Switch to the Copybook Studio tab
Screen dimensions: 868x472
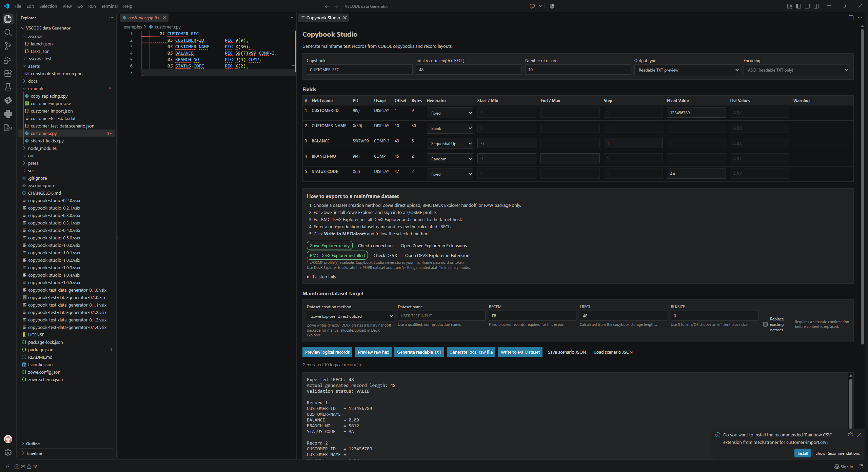[323, 18]
